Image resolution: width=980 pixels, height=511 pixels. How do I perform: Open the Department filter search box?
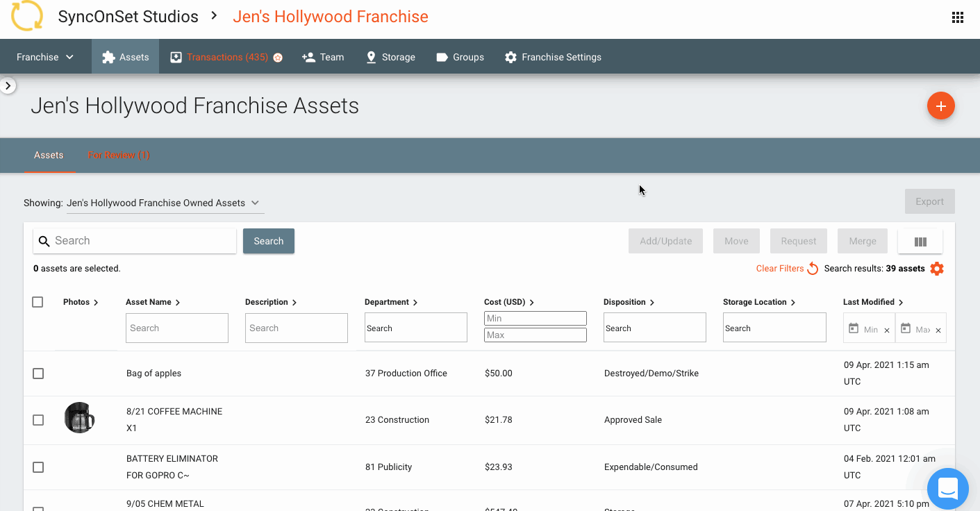[416, 328]
